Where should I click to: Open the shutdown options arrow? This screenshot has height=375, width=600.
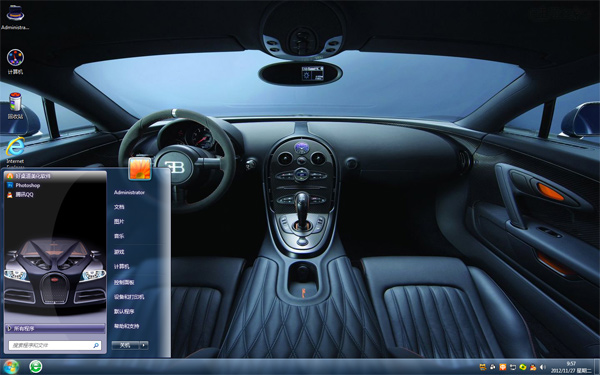(144, 345)
